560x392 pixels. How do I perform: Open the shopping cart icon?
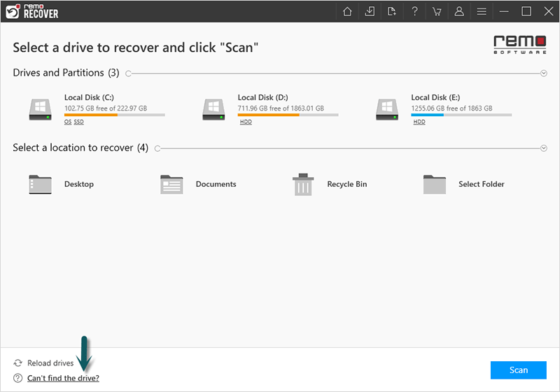436,11
